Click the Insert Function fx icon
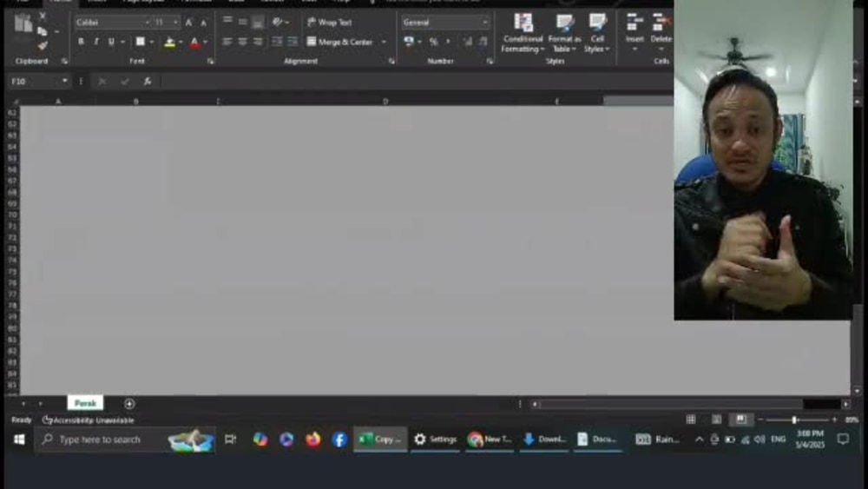The image size is (868, 489). tap(148, 82)
